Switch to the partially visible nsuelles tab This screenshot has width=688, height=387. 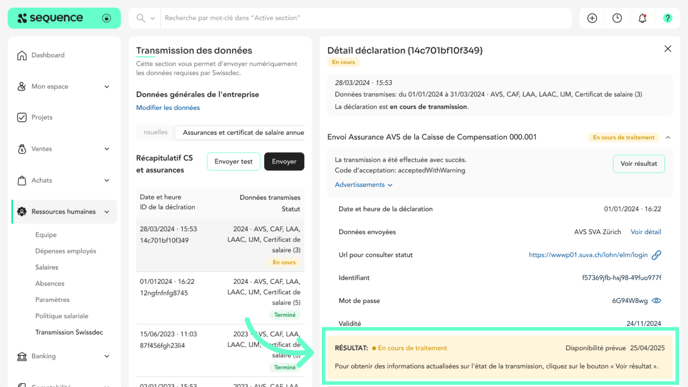(x=155, y=132)
